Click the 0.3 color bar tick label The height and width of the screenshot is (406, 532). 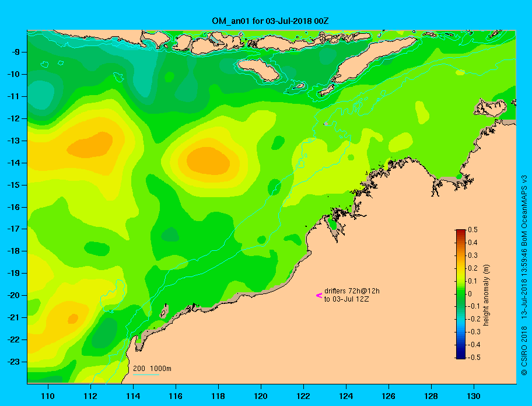point(473,256)
